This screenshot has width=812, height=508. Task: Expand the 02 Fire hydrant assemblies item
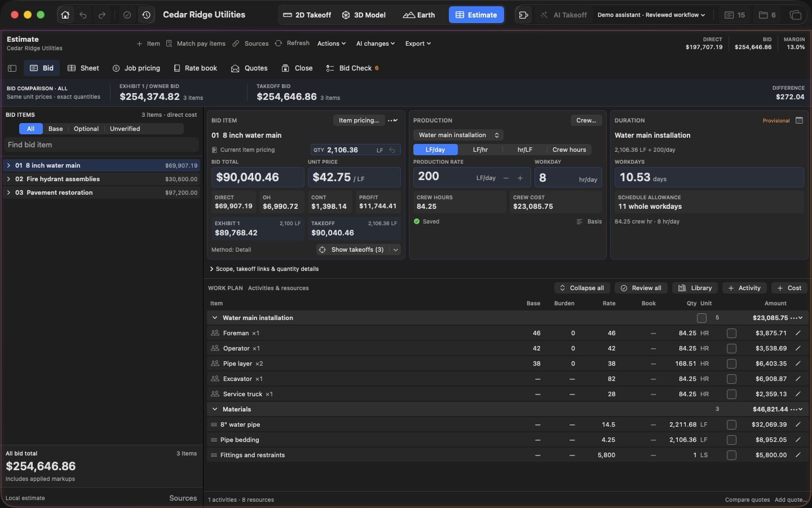point(8,179)
